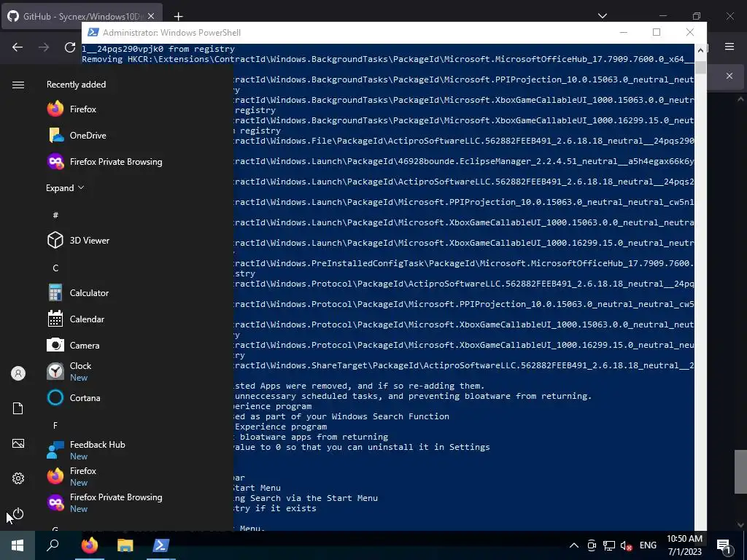
Task: Switch to Firefox from the taskbar
Action: pos(89,545)
